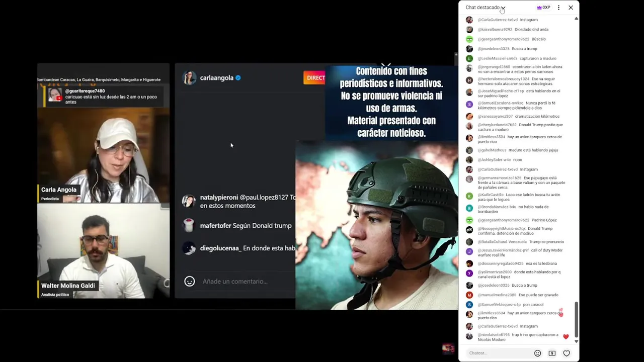Click message 'dramatización kilómetros'
The width and height of the screenshot is (644, 362).
tap(537, 117)
